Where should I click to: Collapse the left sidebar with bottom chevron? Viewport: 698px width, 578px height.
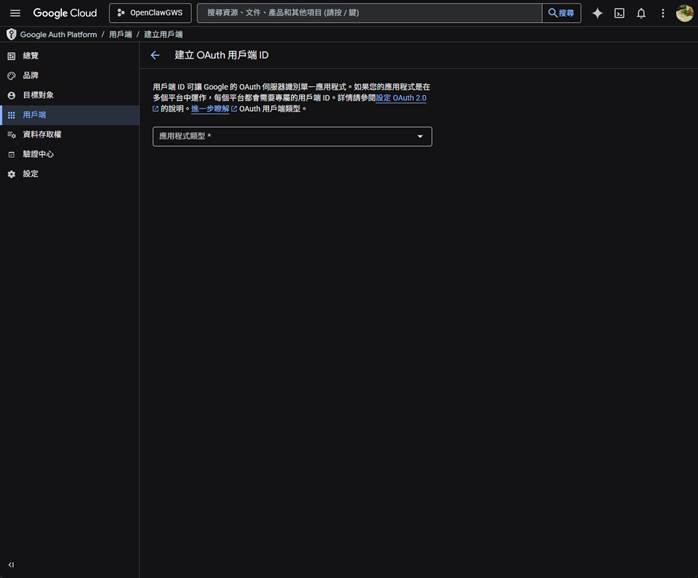click(x=11, y=565)
